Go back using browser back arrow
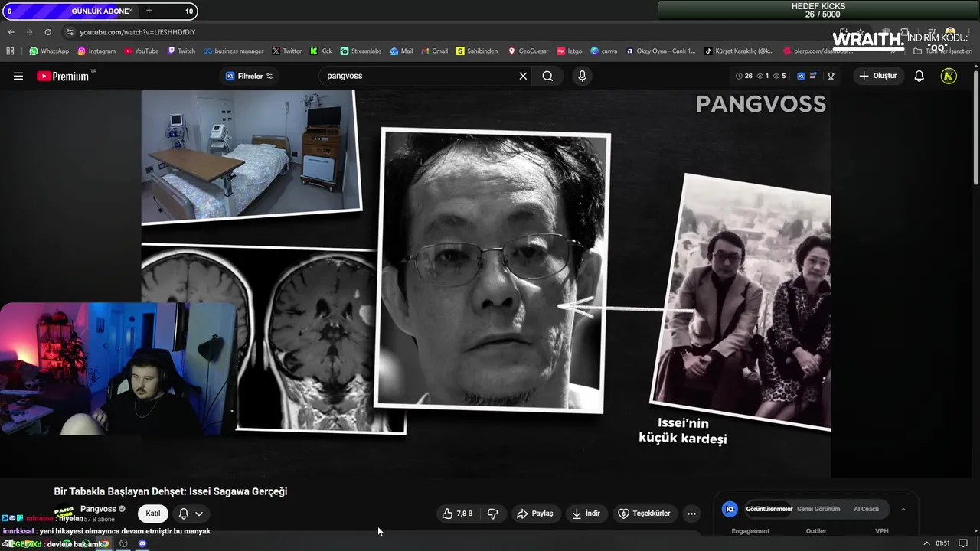Viewport: 980px width, 551px height. pyautogui.click(x=11, y=32)
